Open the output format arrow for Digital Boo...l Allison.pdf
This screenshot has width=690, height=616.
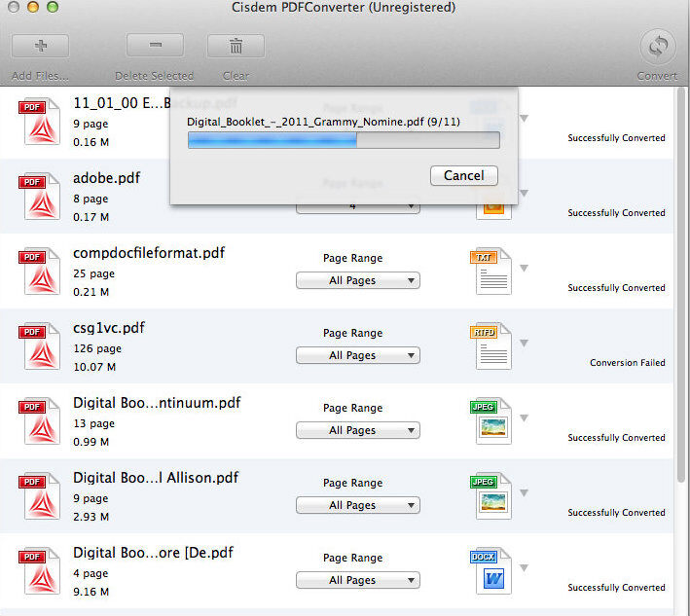(x=524, y=492)
